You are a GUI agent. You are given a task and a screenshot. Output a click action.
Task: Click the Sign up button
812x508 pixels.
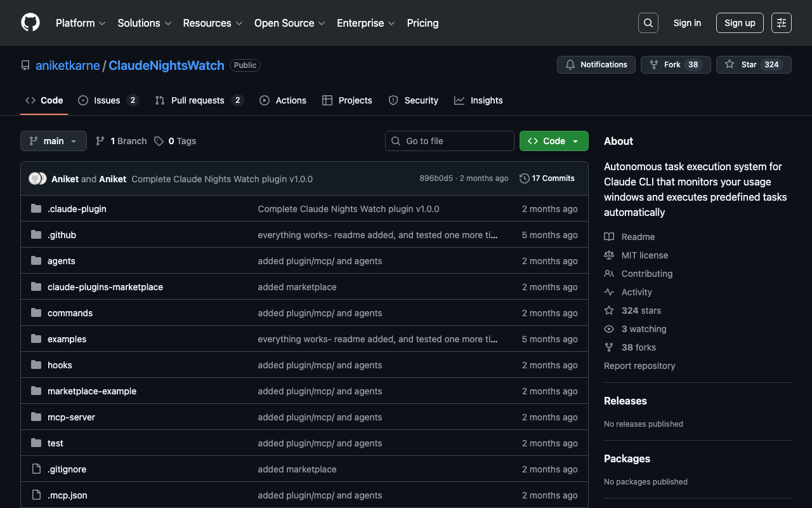[739, 23]
